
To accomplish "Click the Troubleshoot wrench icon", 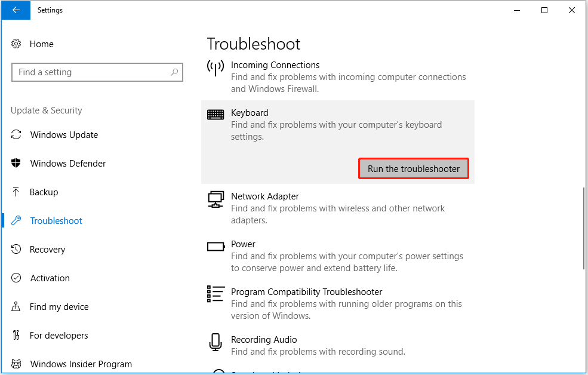I will coord(17,220).
